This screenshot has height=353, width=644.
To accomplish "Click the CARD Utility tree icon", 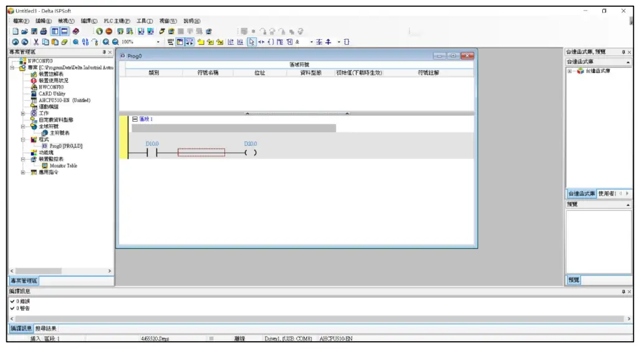I will pos(34,94).
